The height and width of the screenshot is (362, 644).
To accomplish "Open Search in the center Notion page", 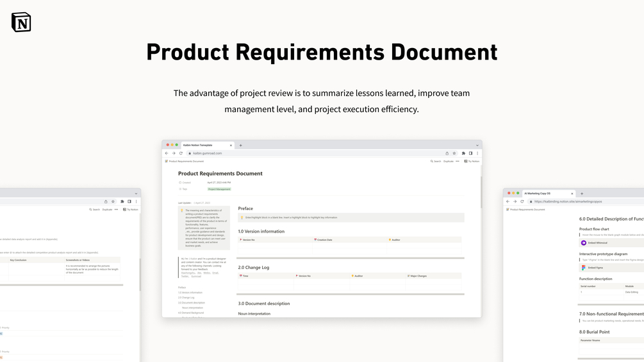I will (x=435, y=161).
